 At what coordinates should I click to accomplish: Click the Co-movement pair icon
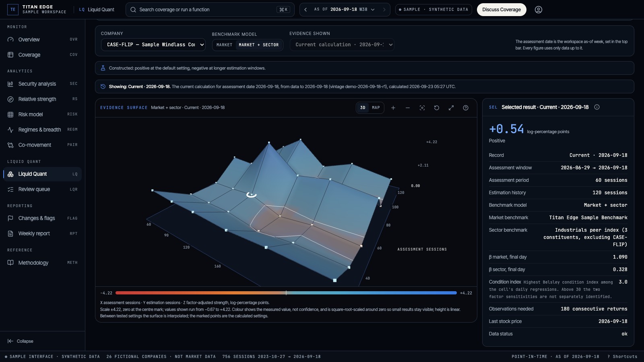point(10,145)
